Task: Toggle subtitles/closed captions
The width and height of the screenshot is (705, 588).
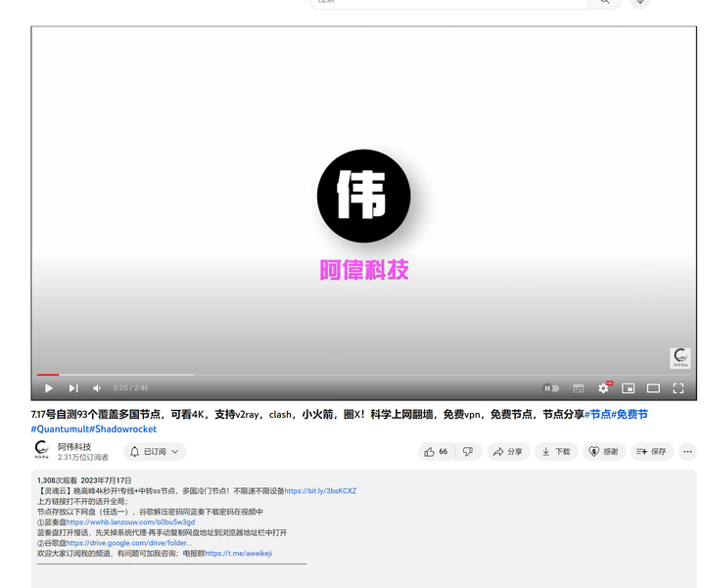Action: 579,388
